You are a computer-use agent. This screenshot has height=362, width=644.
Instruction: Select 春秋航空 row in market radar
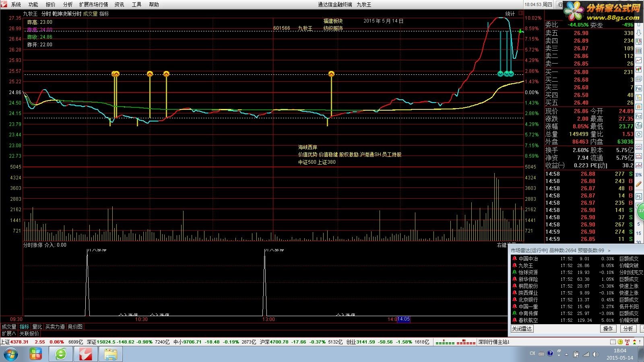[576, 320]
